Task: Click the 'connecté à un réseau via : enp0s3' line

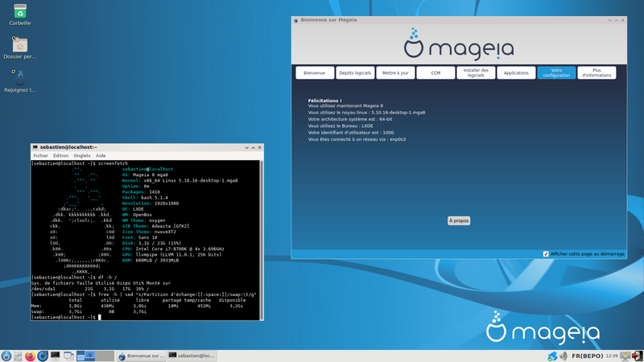Action: tap(357, 139)
